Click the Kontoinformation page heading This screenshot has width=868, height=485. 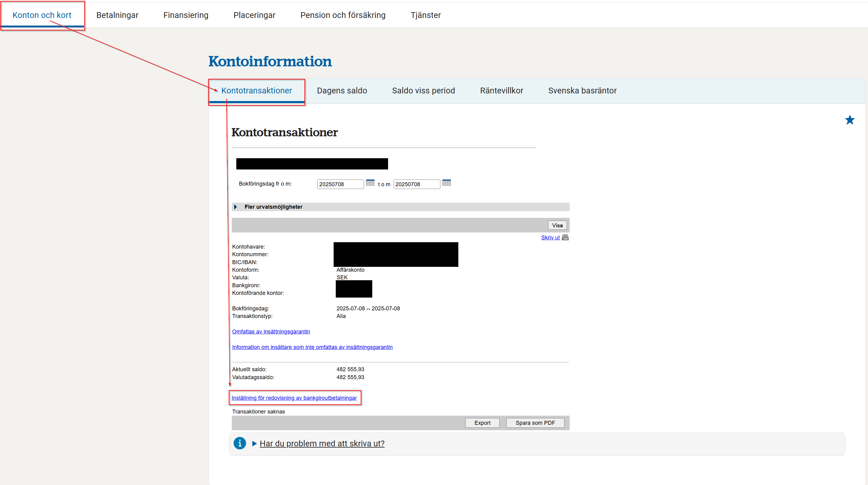click(x=270, y=61)
